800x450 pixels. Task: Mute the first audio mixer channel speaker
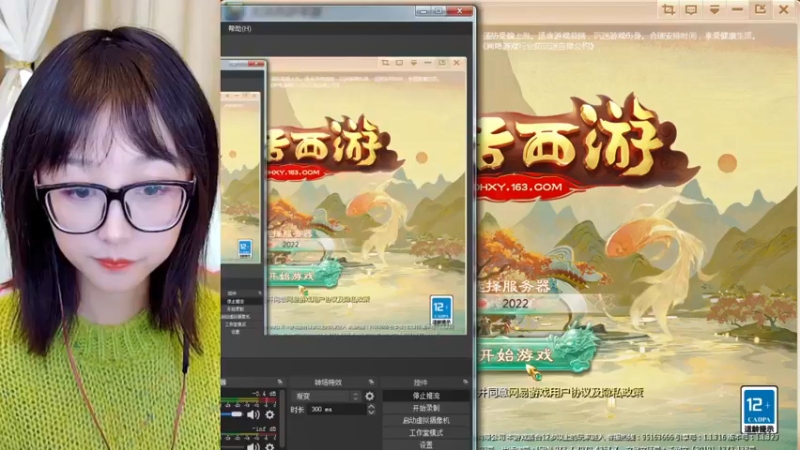pos(253,415)
